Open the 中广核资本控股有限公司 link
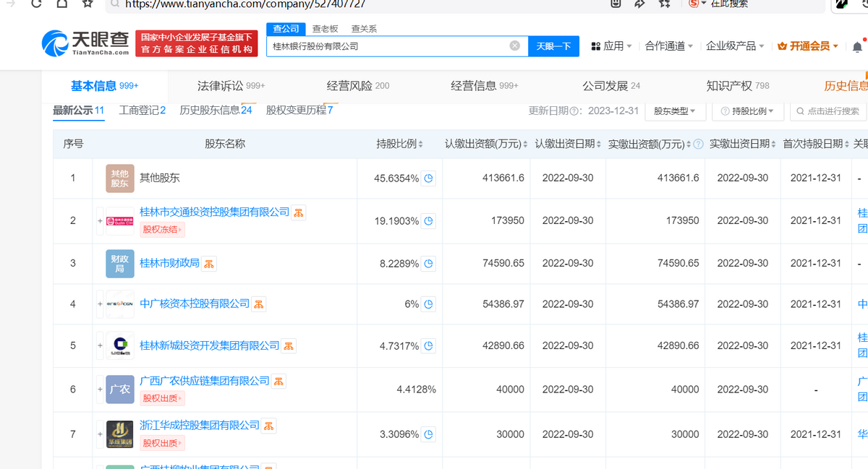 point(195,304)
